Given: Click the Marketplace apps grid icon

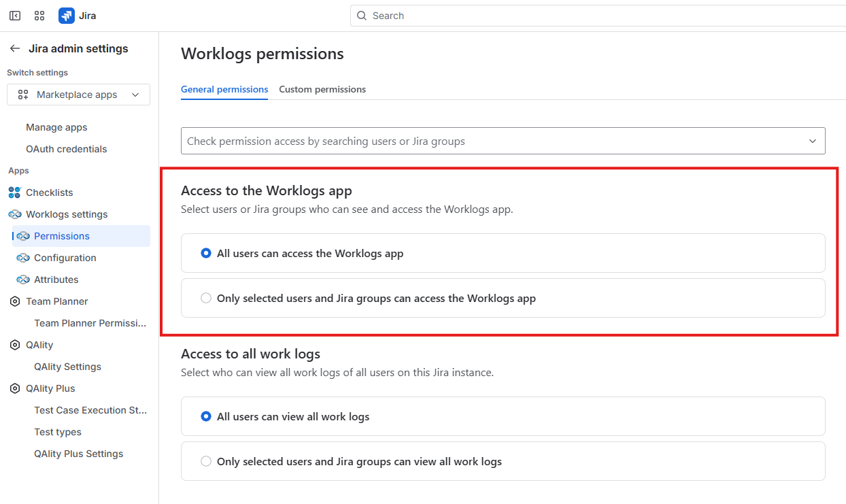Looking at the screenshot, I should (x=23, y=95).
